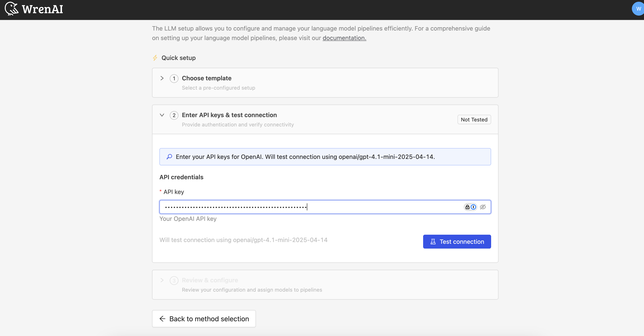Collapse the Enter API keys step chevron
This screenshot has height=336, width=644.
click(x=162, y=115)
